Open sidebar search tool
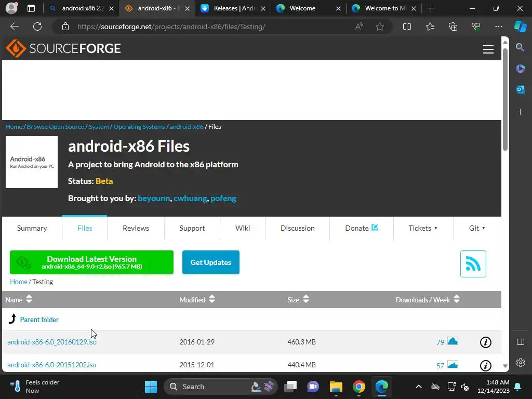This screenshot has width=532, height=399. coord(520,47)
